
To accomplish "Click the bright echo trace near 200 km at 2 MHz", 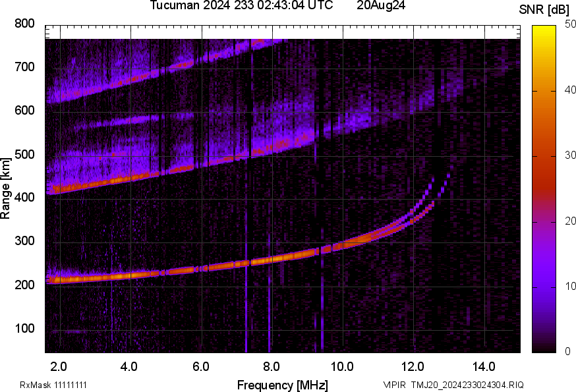I will click(x=61, y=279).
